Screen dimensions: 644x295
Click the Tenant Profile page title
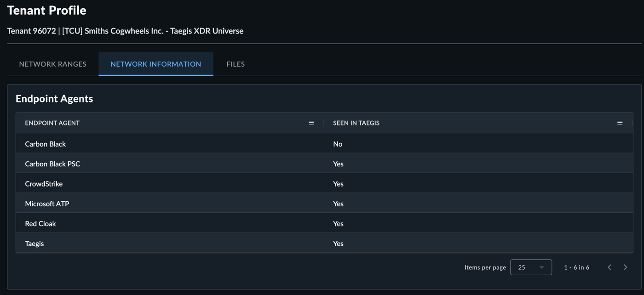(46, 10)
